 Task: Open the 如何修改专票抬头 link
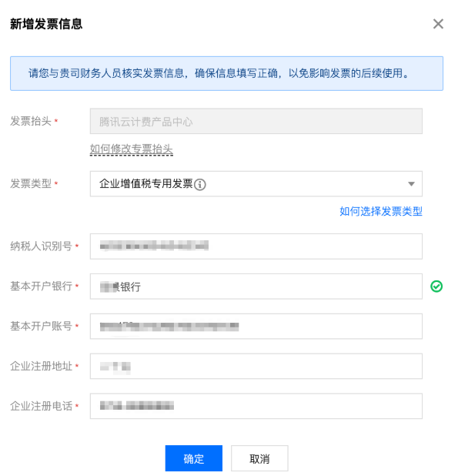(132, 149)
